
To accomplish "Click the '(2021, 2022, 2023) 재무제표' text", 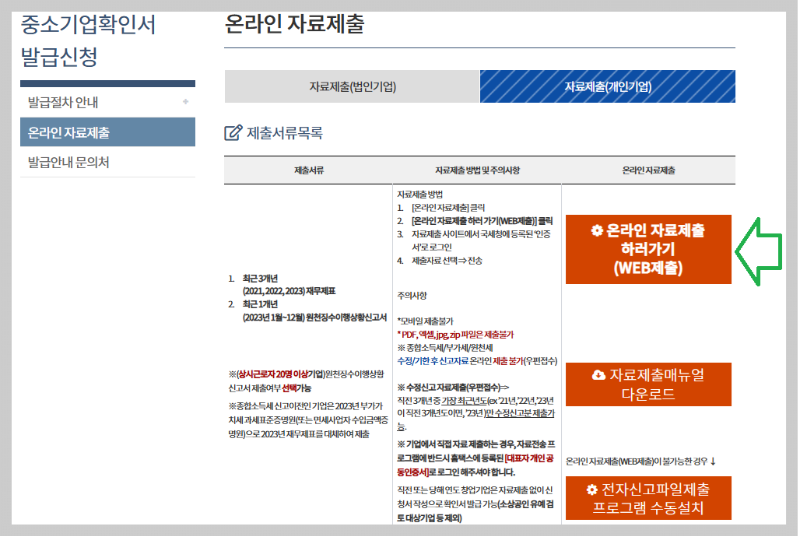I will click(x=289, y=291).
